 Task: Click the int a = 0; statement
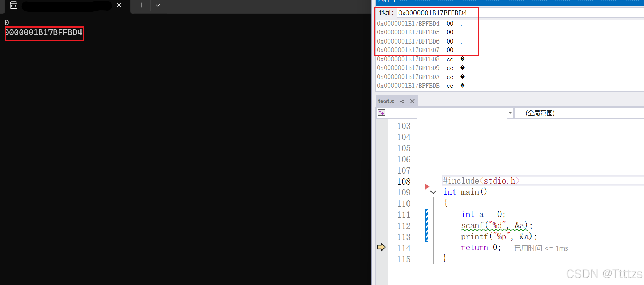[483, 214]
